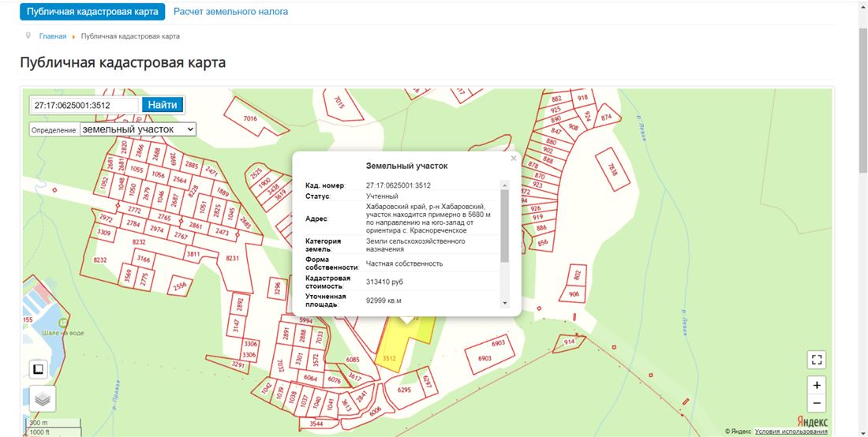The image size is (868, 437).
Task: Click the Яндекс logo on map
Action: [x=812, y=421]
